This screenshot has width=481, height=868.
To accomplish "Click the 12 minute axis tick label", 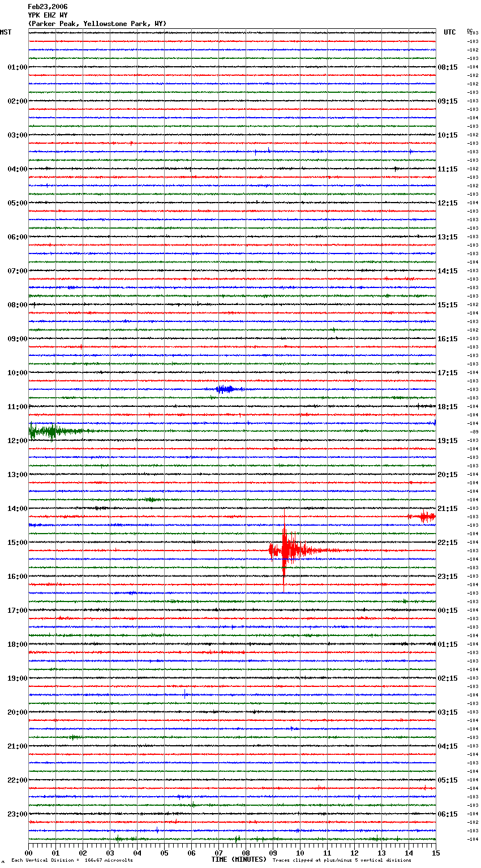I will click(354, 853).
